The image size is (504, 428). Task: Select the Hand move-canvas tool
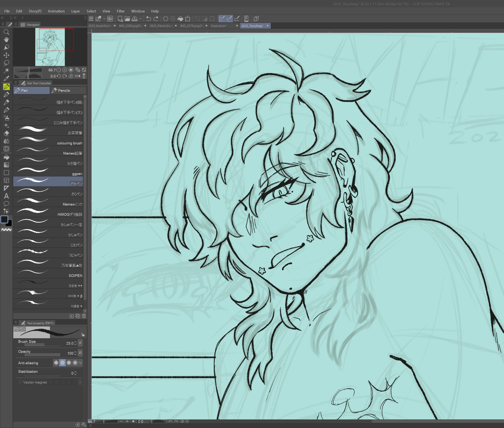pyautogui.click(x=7, y=40)
